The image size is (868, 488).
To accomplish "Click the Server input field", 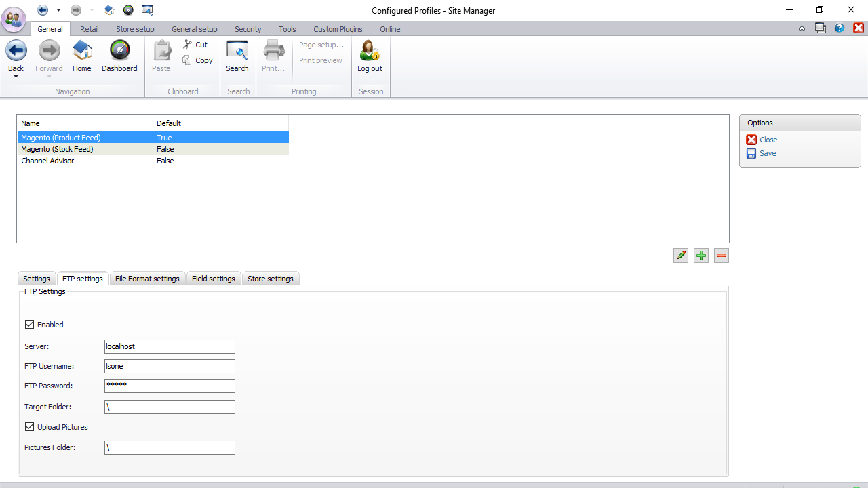I will tap(170, 346).
